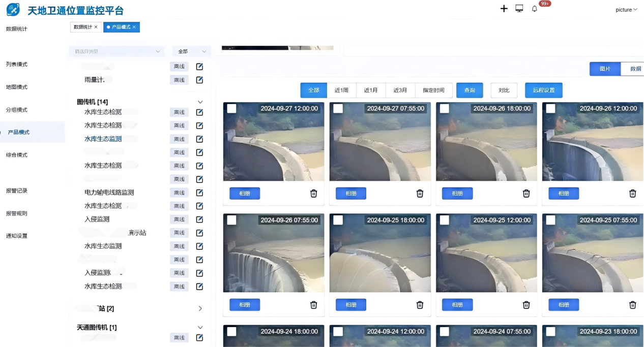644x347 pixels.
Task: Close the 数据统计 tab
Action: [96, 27]
